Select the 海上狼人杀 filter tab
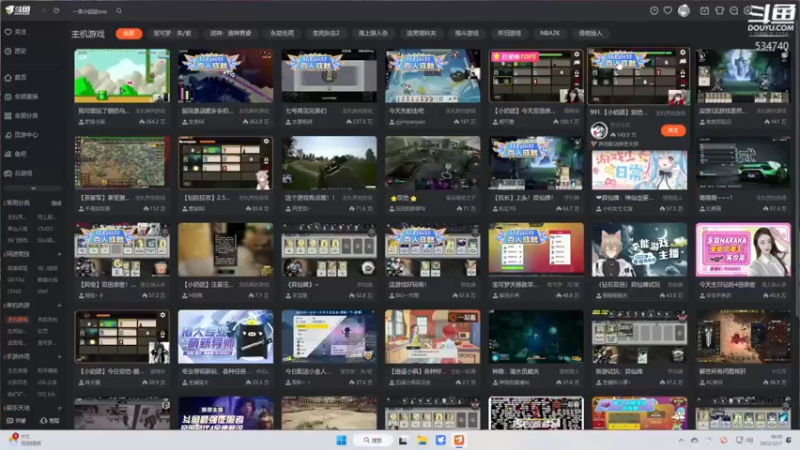The height and width of the screenshot is (450, 800). point(373,33)
